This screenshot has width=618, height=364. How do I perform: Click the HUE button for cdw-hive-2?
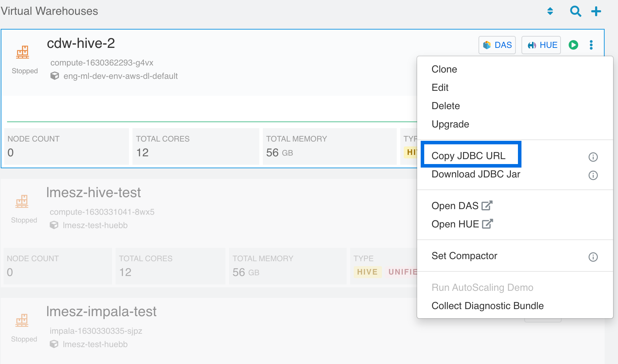541,45
